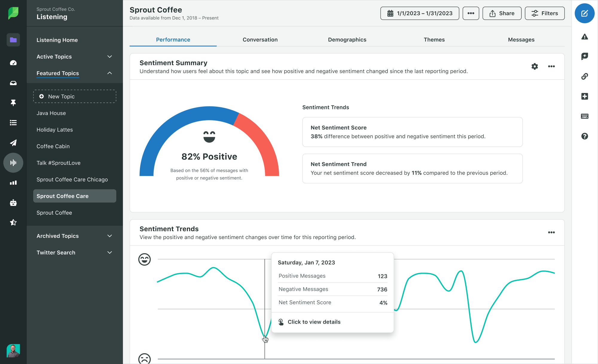
Task: Click the Listening navigation icon
Action: 13,162
